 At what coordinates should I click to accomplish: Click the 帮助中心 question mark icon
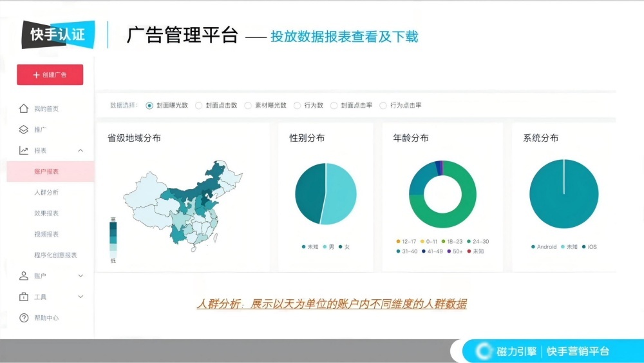coord(24,318)
